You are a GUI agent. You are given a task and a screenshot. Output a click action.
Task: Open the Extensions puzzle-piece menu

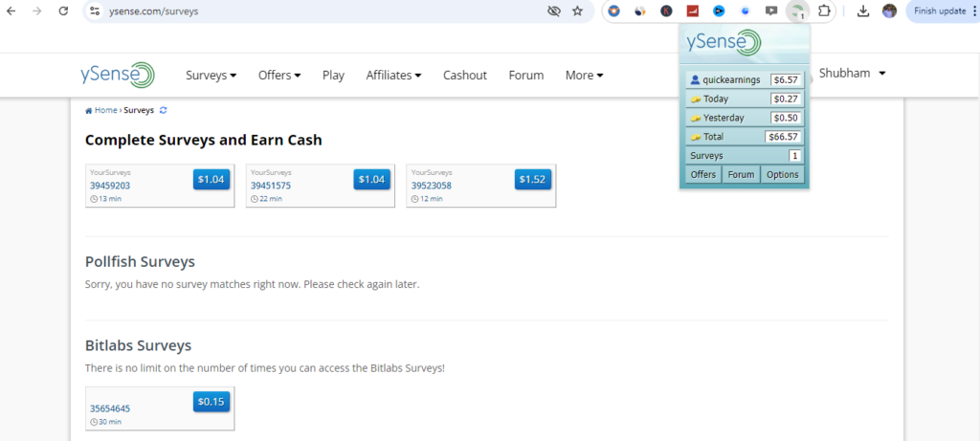pyautogui.click(x=825, y=11)
